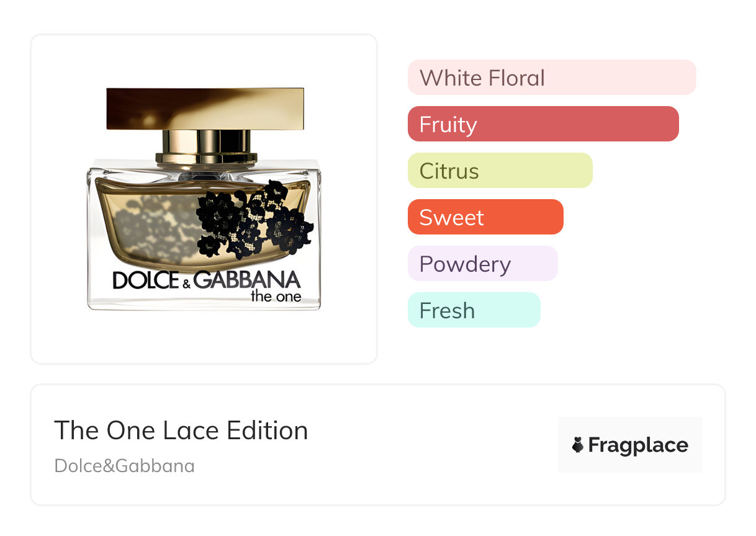Click the DOLCE & GABBANA label on bottle
This screenshot has width=756, height=536.
tap(206, 280)
